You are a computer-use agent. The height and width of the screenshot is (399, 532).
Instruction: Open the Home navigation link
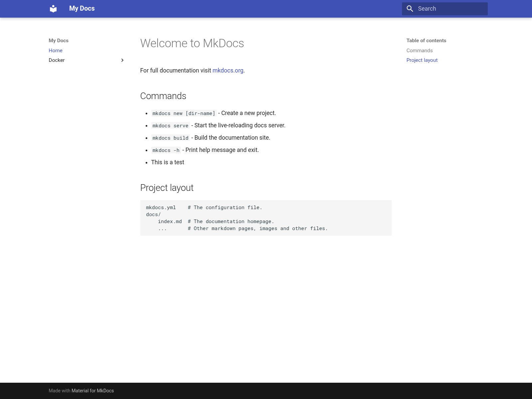pyautogui.click(x=56, y=51)
